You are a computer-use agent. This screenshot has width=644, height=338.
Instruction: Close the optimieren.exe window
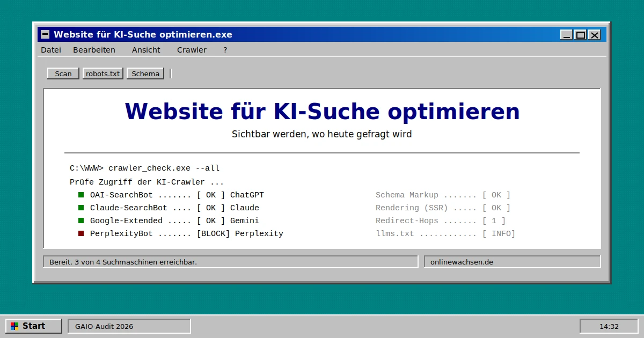pos(594,35)
